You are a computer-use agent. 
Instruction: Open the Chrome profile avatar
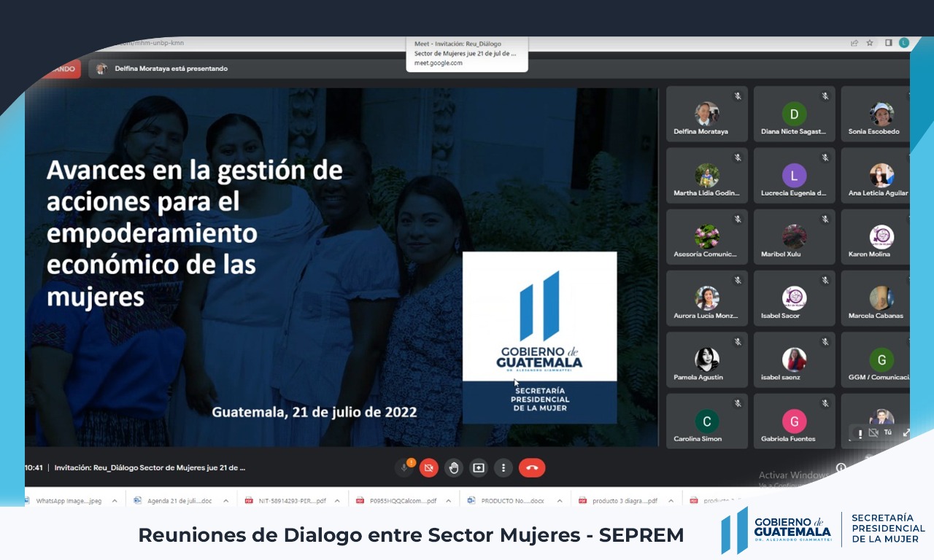pos(904,43)
